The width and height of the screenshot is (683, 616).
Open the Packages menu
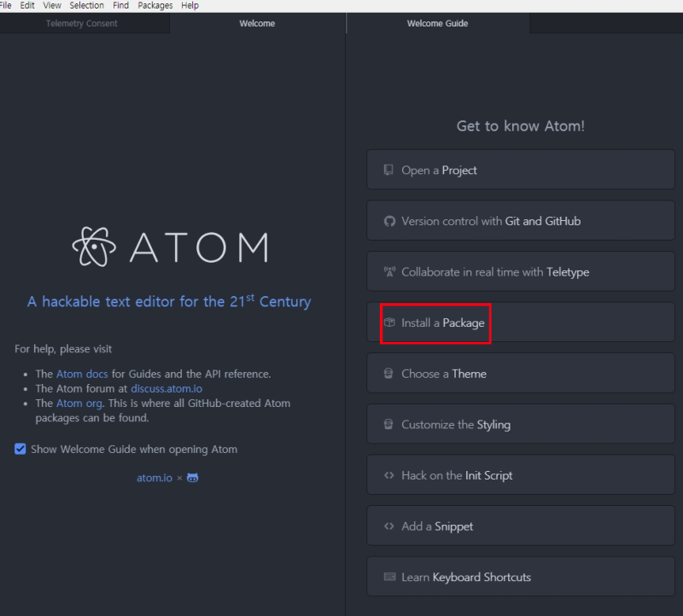(x=155, y=5)
